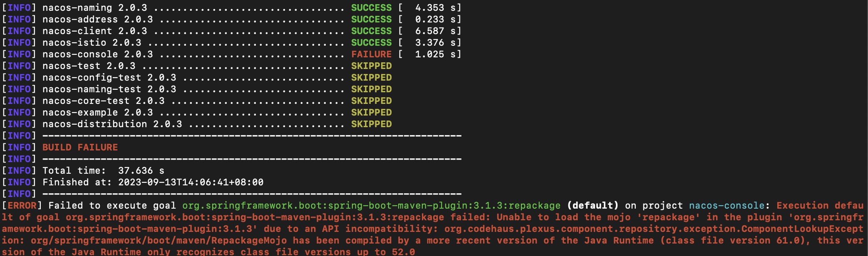The width and height of the screenshot is (868, 256).
Task: Click the BUILD FAILURE text
Action: (x=80, y=148)
